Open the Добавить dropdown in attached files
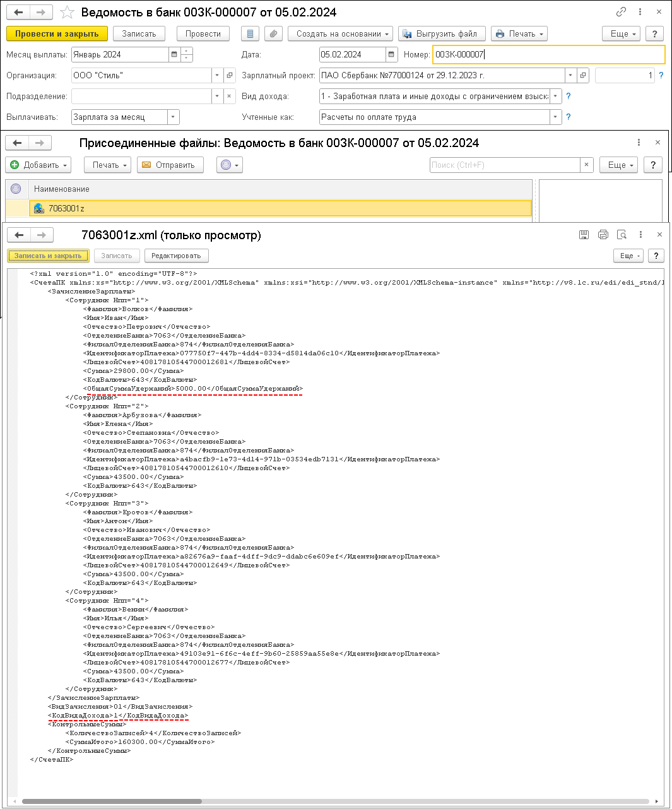The width and height of the screenshot is (672, 809). pyautogui.click(x=38, y=165)
